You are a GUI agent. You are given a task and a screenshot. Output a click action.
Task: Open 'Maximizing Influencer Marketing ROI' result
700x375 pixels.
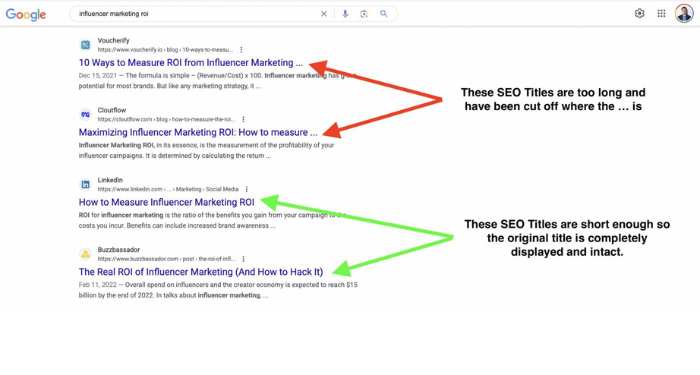(x=198, y=133)
